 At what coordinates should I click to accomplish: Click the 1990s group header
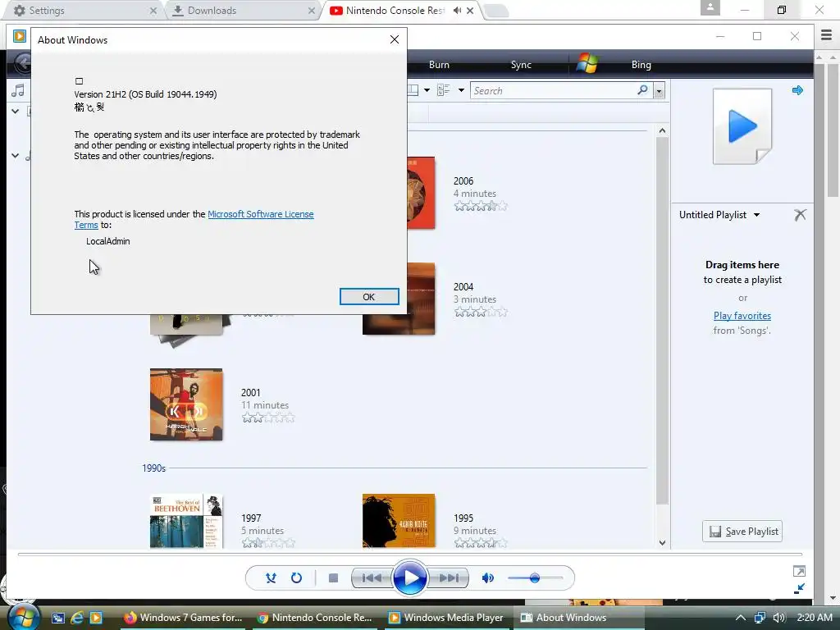pyautogui.click(x=153, y=468)
